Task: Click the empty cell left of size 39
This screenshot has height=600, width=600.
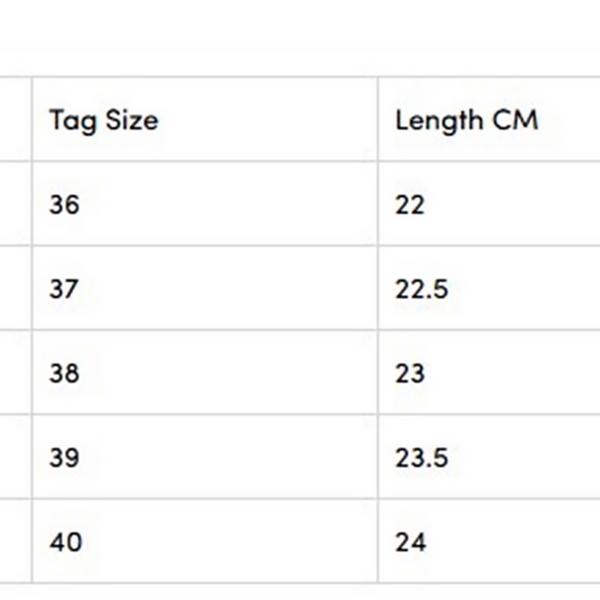Action: click(15, 458)
